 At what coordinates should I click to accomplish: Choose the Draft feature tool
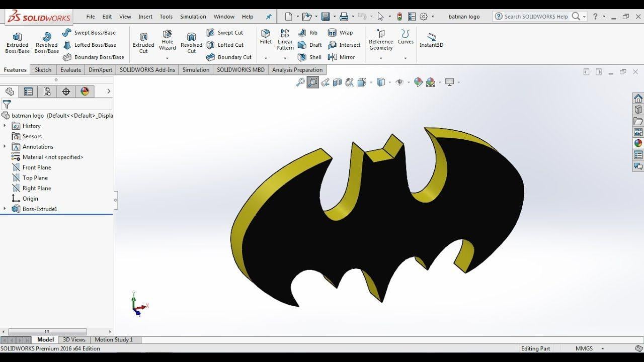(309, 45)
